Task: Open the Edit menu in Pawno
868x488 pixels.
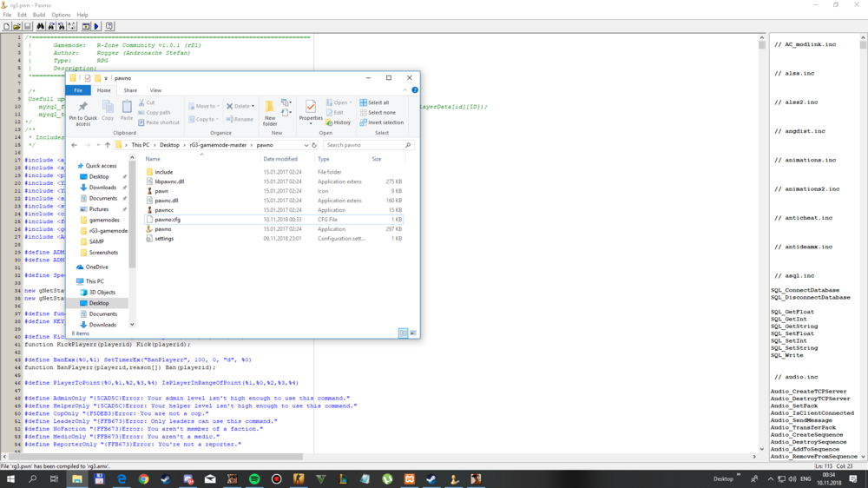Action: pyautogui.click(x=22, y=15)
